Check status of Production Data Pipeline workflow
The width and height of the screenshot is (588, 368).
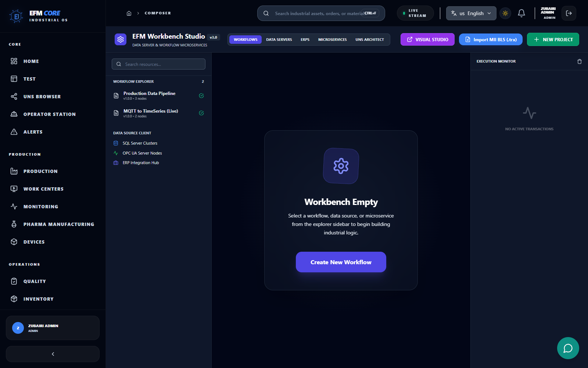pos(201,95)
